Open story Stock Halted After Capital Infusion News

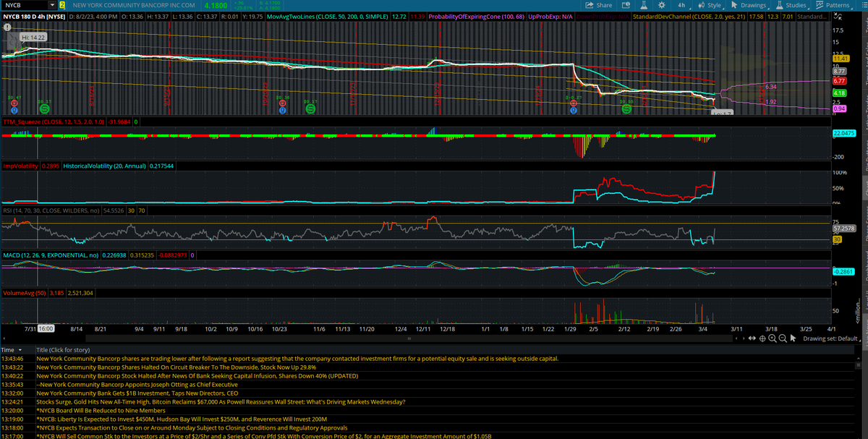tap(197, 375)
